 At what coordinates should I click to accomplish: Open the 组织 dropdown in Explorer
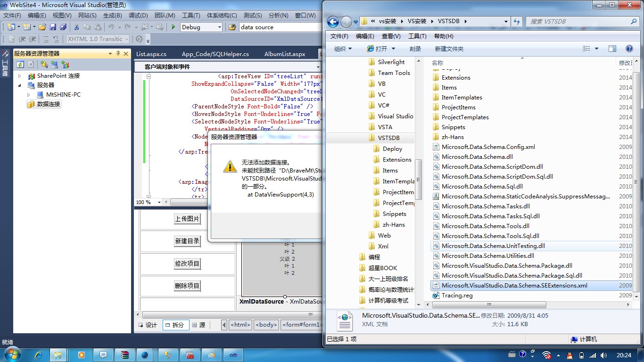pos(343,49)
